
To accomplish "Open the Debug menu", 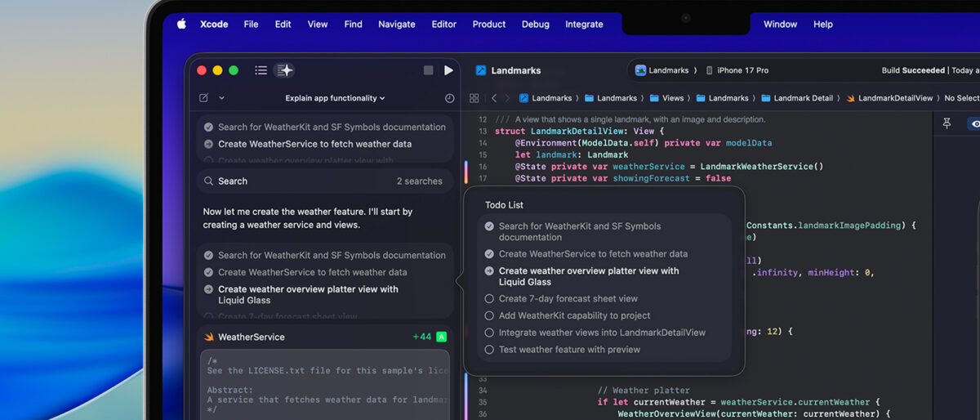I will [x=536, y=24].
